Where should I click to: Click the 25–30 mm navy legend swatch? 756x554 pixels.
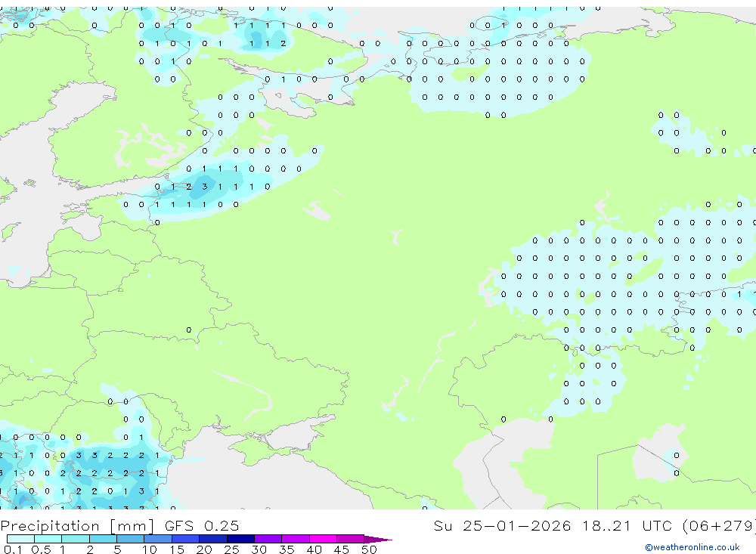pos(240,539)
